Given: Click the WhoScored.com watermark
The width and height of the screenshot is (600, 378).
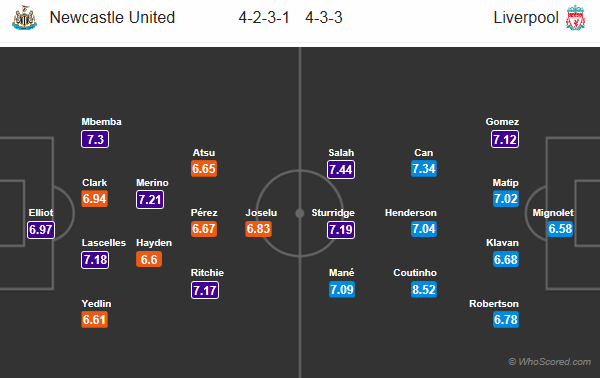Looking at the screenshot, I should (549, 362).
